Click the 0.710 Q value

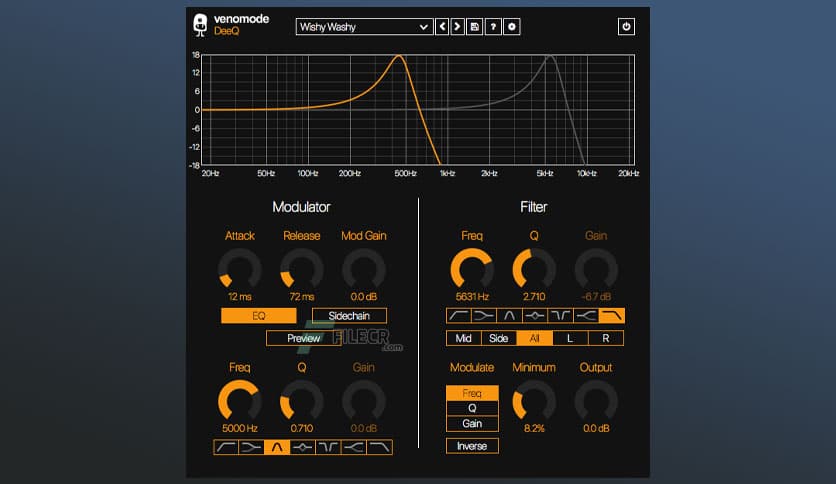click(302, 428)
